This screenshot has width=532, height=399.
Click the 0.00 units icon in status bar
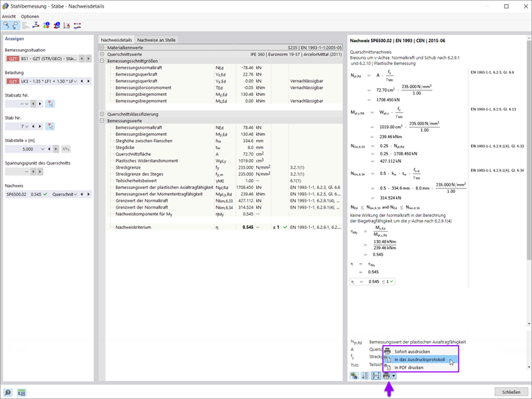click(x=22, y=393)
